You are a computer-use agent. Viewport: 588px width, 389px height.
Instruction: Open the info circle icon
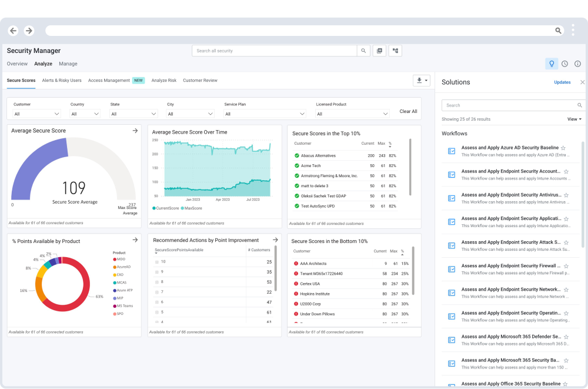[x=577, y=64]
